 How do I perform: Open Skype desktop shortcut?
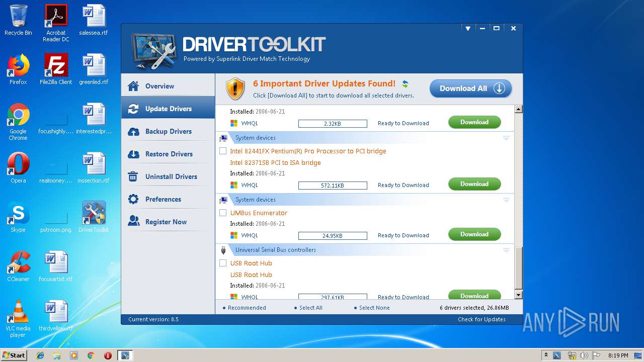tap(18, 217)
